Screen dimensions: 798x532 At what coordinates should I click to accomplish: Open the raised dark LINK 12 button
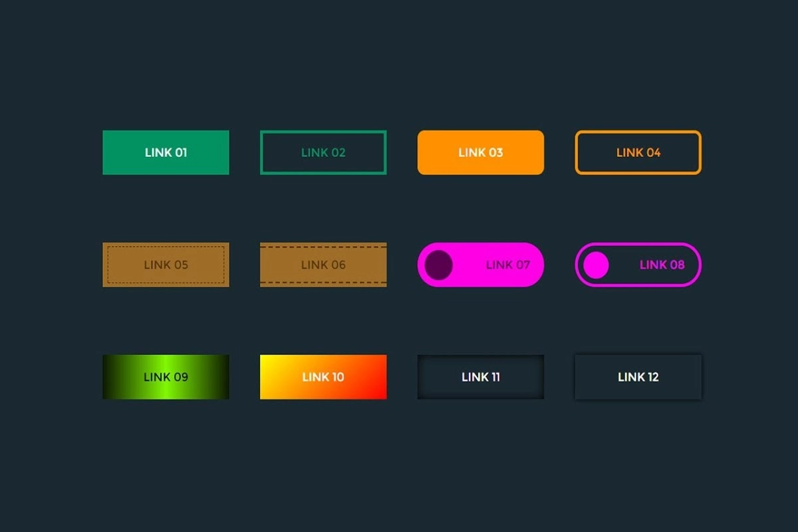(638, 377)
